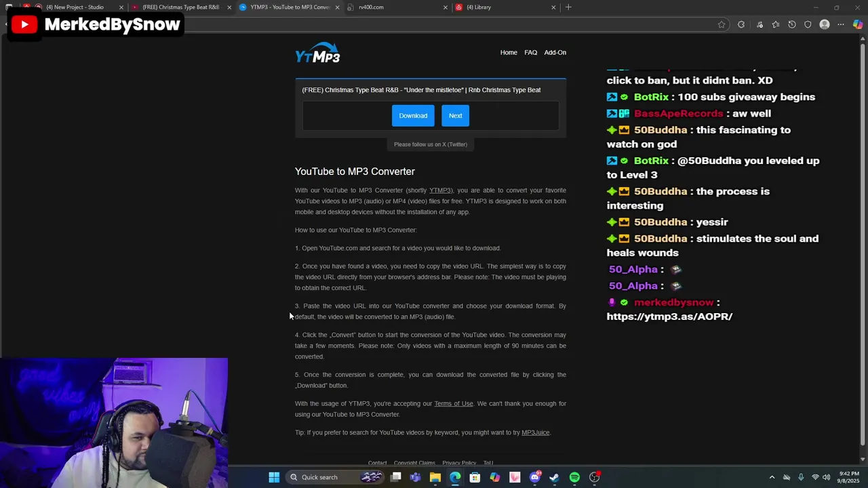This screenshot has height=488, width=868.
Task: Open the browser extensions icon
Action: 741,24
